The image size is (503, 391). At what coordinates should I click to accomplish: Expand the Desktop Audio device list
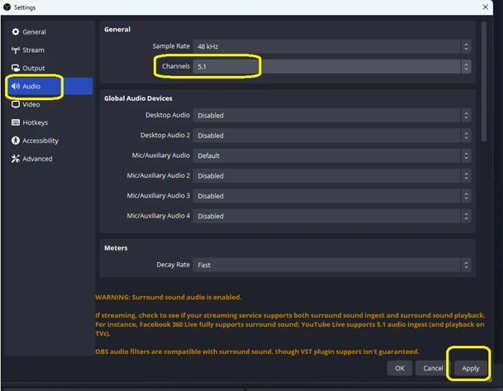click(332, 115)
